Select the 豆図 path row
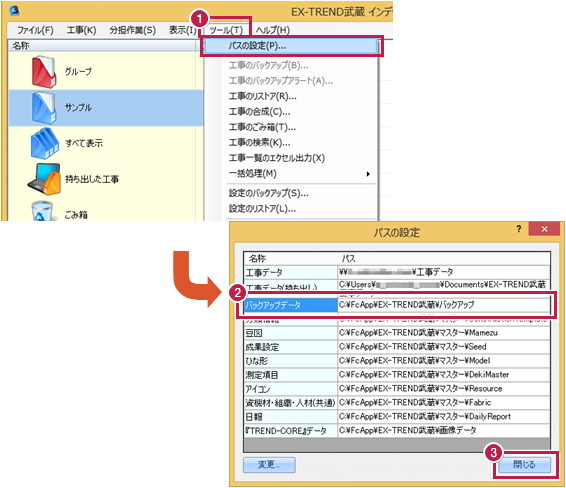This screenshot has width=566, height=488. click(x=397, y=333)
